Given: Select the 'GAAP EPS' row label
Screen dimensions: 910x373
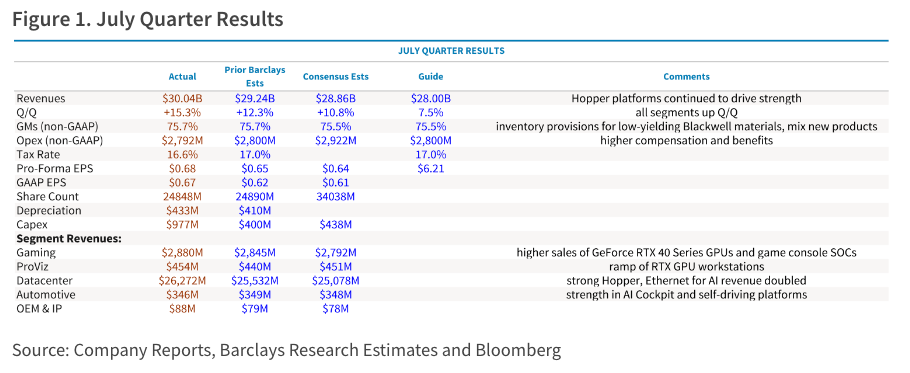Looking at the screenshot, I should 40,183.
